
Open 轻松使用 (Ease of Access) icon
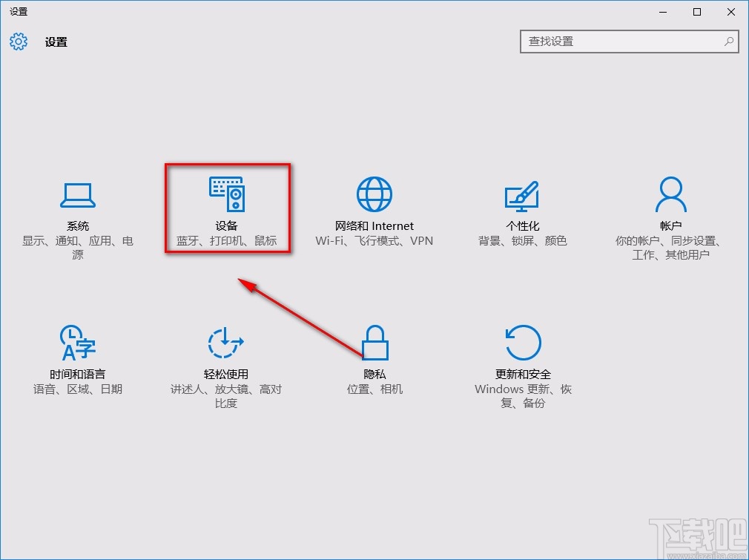click(x=226, y=341)
